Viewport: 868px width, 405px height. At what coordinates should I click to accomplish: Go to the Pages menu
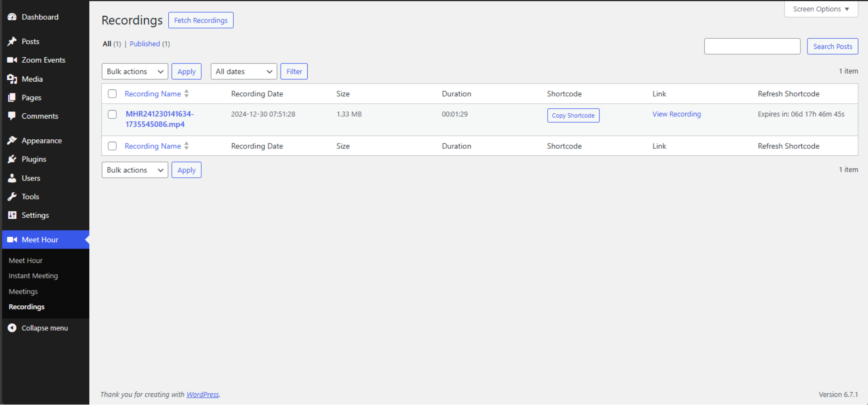[32, 97]
